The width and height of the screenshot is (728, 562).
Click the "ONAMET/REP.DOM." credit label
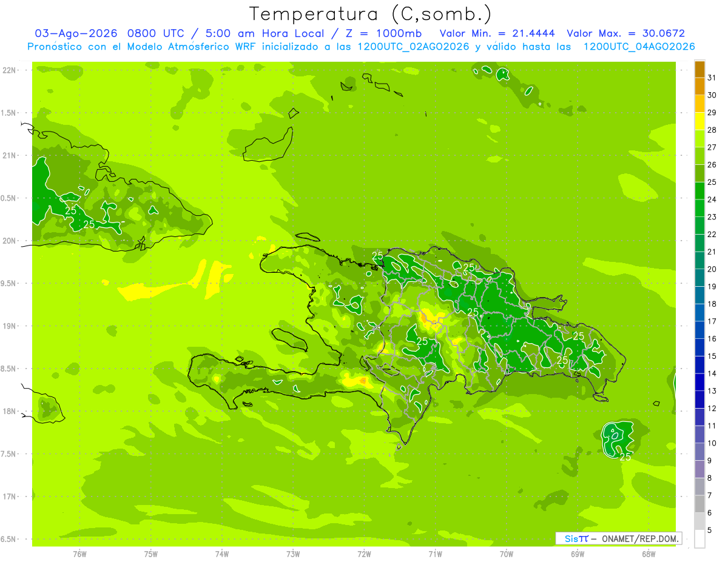(640, 538)
